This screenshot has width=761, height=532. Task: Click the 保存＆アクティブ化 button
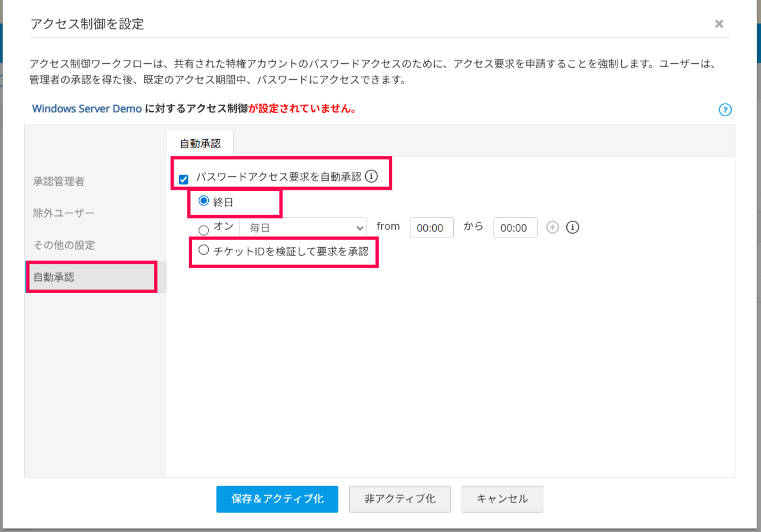coord(277,499)
